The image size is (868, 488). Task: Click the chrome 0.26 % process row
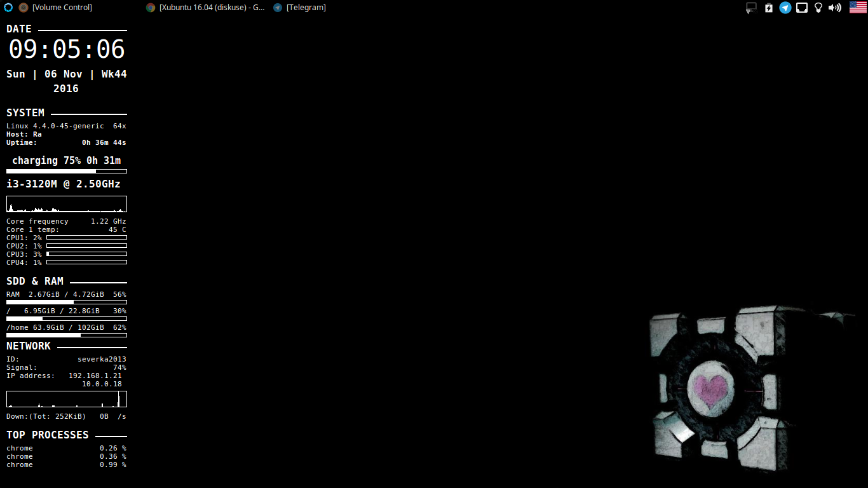click(67, 449)
